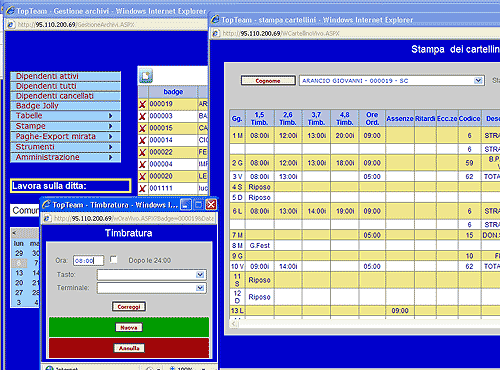500x370 pixels.
Task: Select calendar day 29
Action: point(19,253)
